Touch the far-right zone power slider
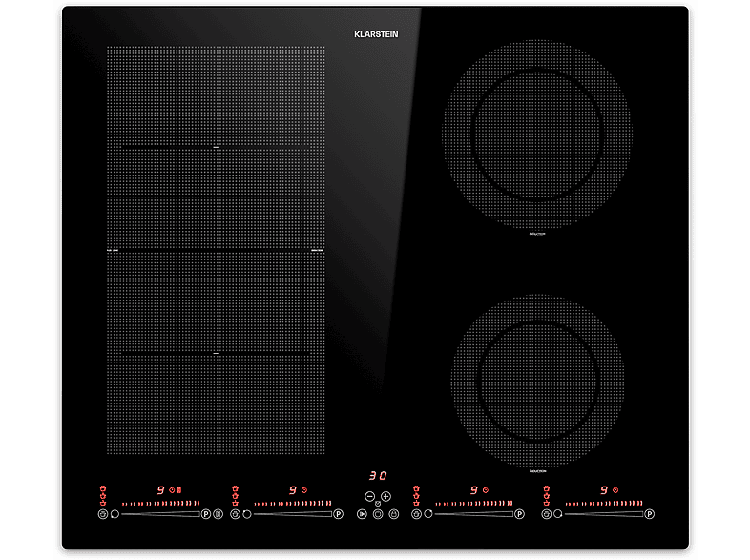The height and width of the screenshot is (560, 750). coord(604,514)
